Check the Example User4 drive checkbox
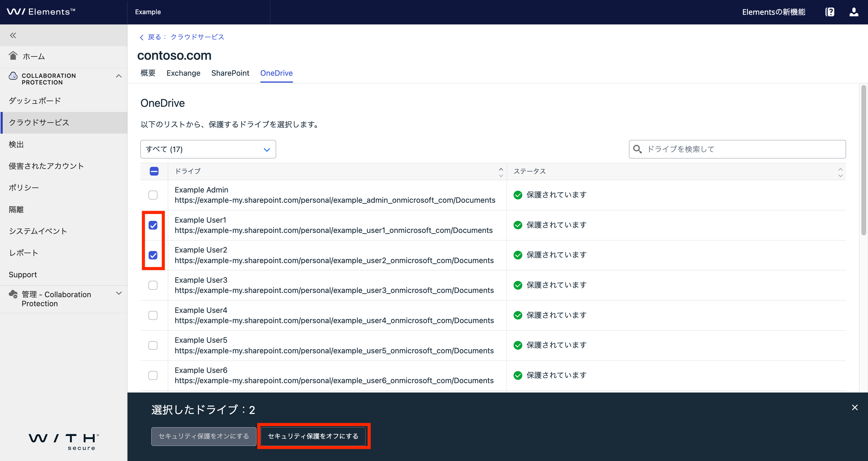This screenshot has width=868, height=461. (x=153, y=315)
